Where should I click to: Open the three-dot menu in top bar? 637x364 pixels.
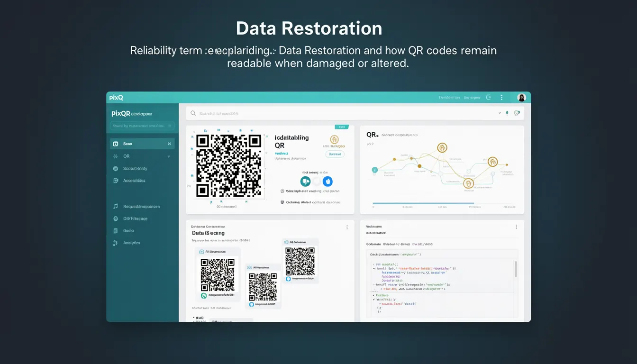click(x=501, y=97)
